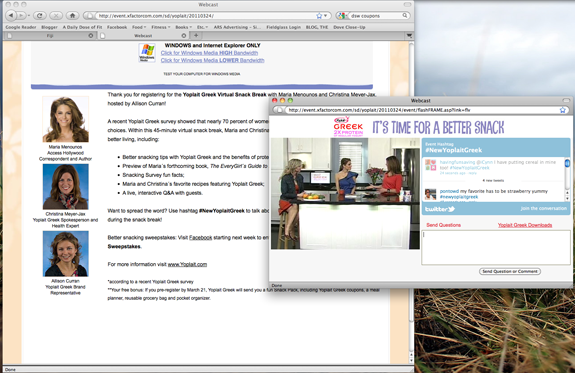Expand the Books bookmarks dropdown
Screen dimensions: 575x373
point(183,27)
